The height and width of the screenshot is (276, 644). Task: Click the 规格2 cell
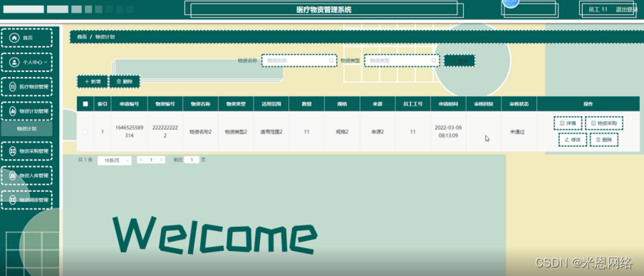(342, 132)
